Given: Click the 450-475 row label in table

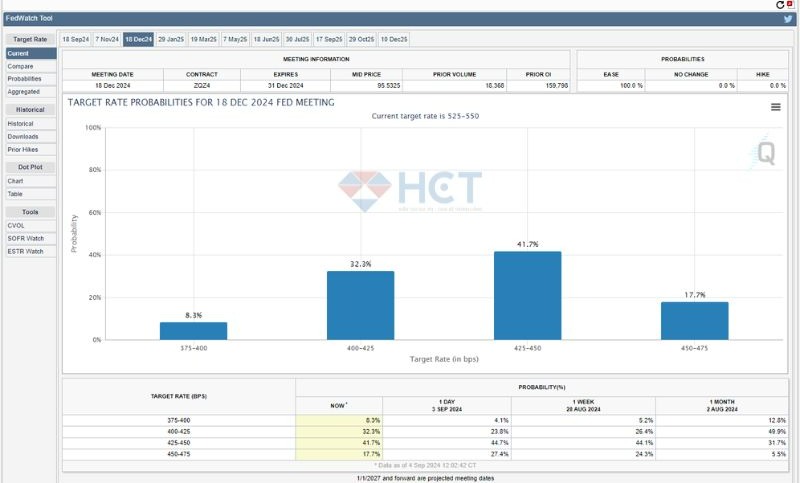Looking at the screenshot, I should [179, 454].
